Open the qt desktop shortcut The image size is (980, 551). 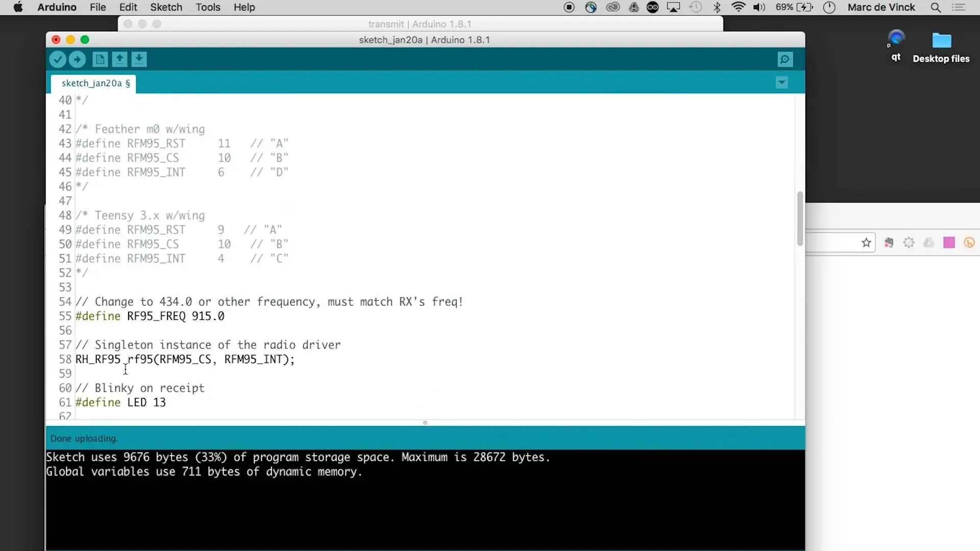[896, 46]
